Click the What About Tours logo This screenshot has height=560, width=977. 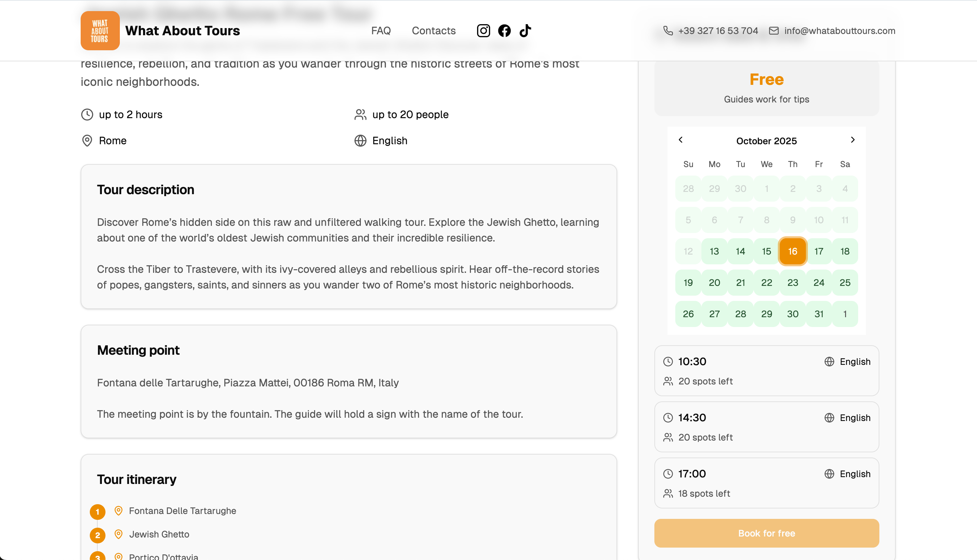(x=100, y=31)
